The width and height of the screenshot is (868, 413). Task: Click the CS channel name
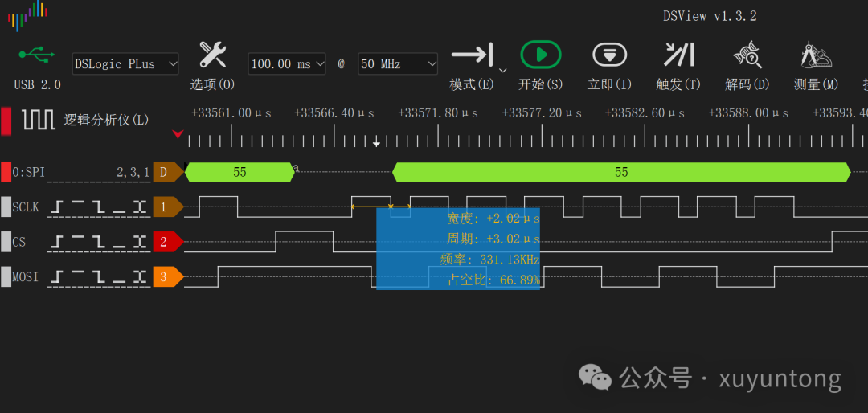click(18, 243)
